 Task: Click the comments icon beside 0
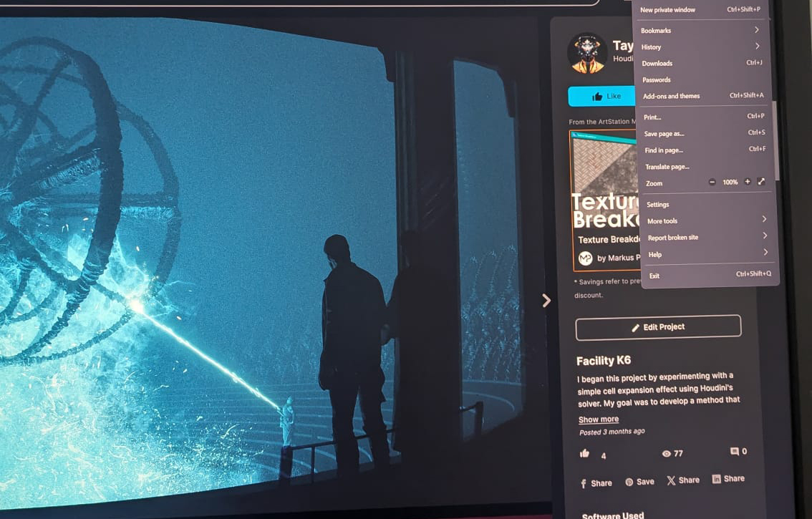[735, 452]
